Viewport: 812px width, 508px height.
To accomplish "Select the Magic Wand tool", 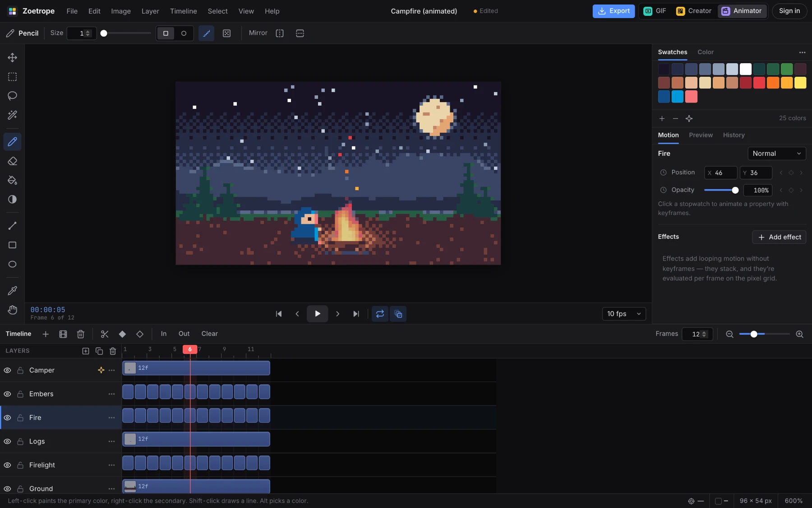I will coord(12,115).
